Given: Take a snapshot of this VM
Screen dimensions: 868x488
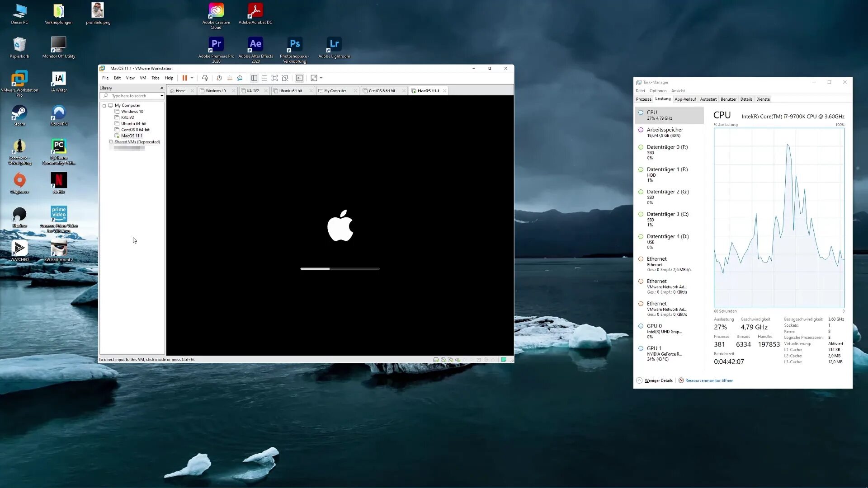Looking at the screenshot, I should click(219, 78).
